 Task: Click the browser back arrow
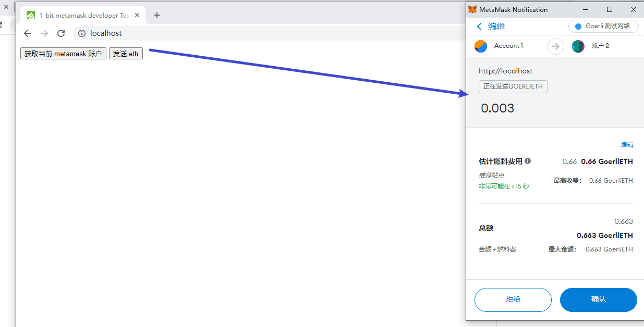pyautogui.click(x=28, y=33)
